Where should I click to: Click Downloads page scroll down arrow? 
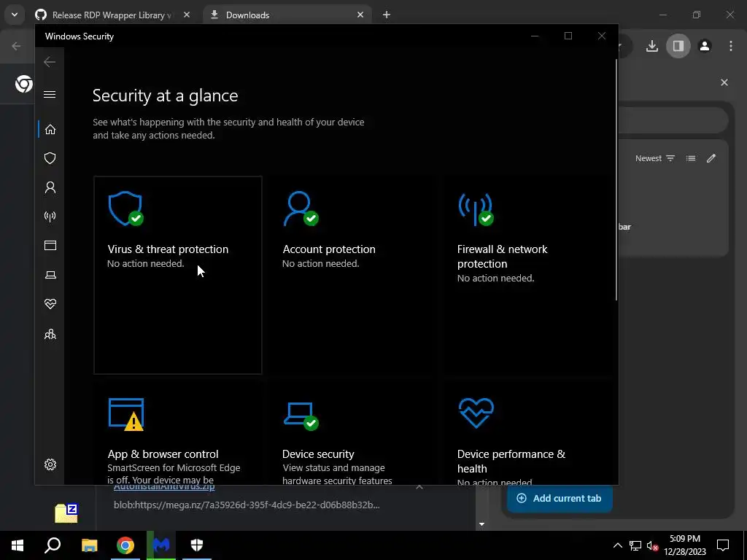[x=481, y=524]
